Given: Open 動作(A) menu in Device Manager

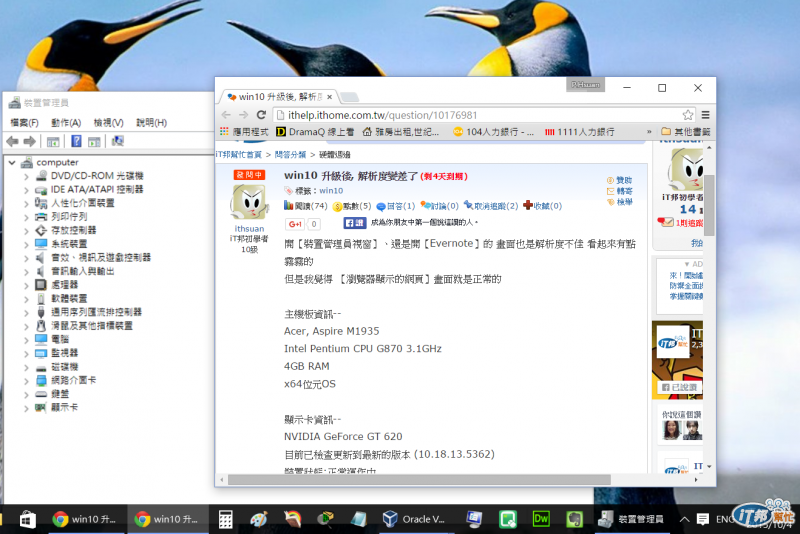Looking at the screenshot, I should coord(66,122).
